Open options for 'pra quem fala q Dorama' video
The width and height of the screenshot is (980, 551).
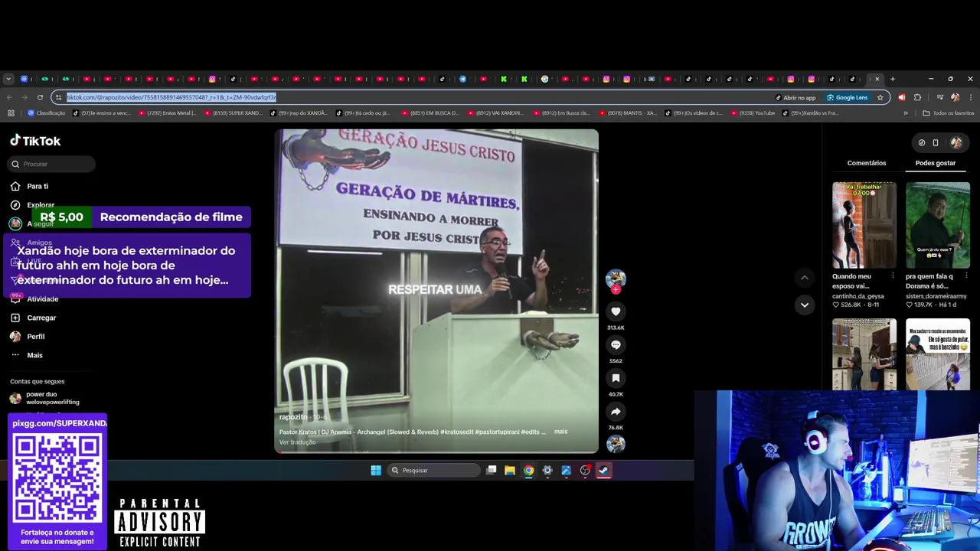click(966, 275)
